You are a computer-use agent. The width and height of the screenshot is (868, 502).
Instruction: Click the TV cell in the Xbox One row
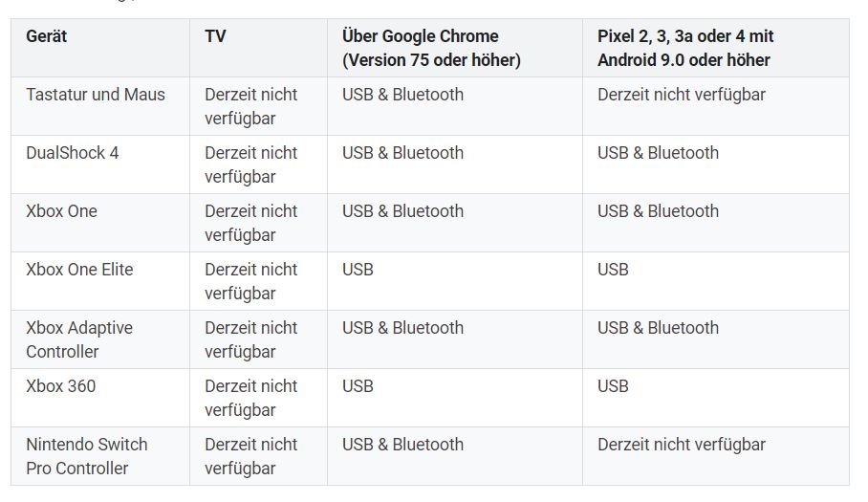pos(250,223)
